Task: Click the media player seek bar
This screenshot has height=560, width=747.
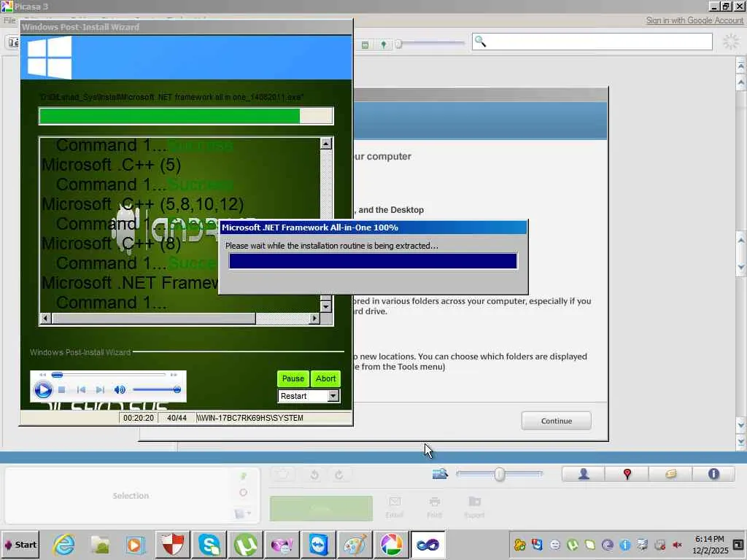Action: click(109, 375)
